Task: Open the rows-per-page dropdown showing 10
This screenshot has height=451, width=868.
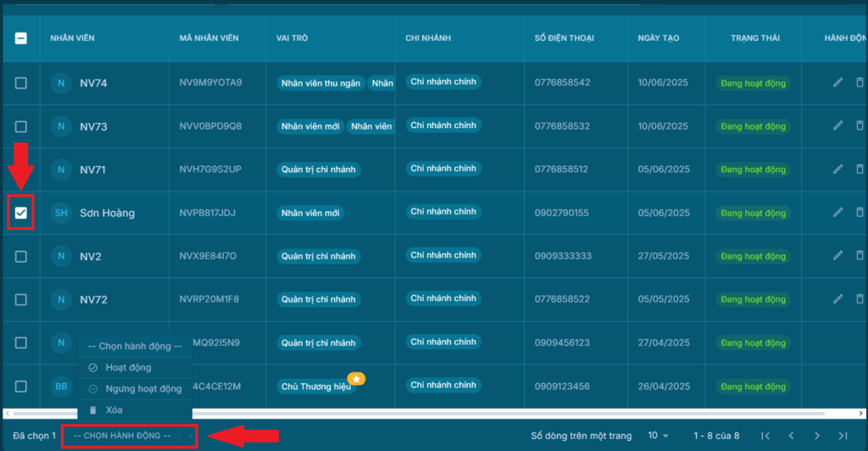Action: coord(658,436)
